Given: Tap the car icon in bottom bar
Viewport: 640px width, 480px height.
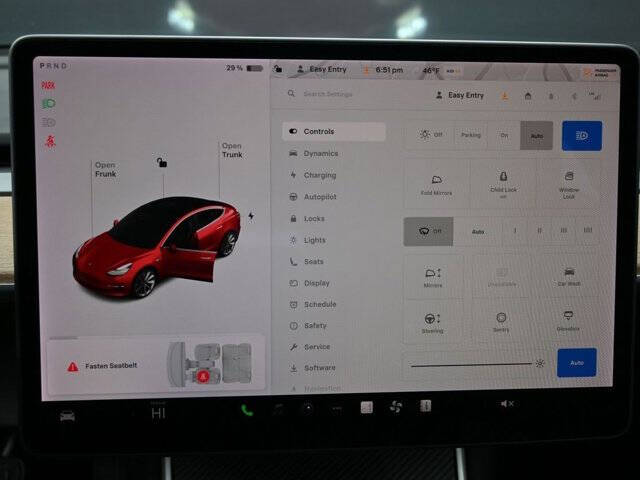Looking at the screenshot, I should click(67, 416).
